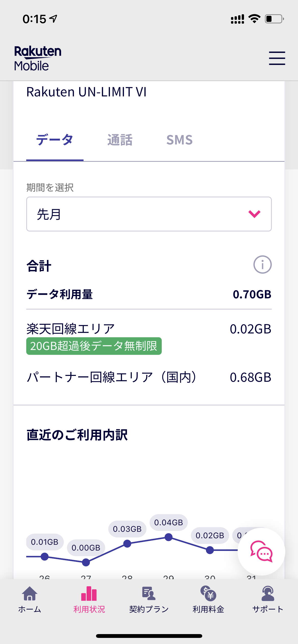Tap the Rakuten Mobile logo
This screenshot has height=644, width=298.
(x=38, y=58)
